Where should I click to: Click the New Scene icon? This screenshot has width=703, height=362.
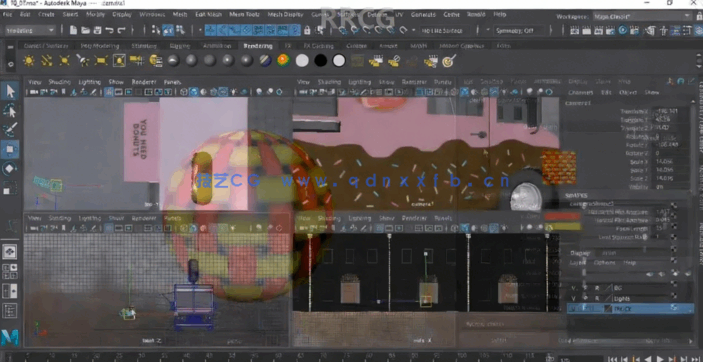coord(74,31)
